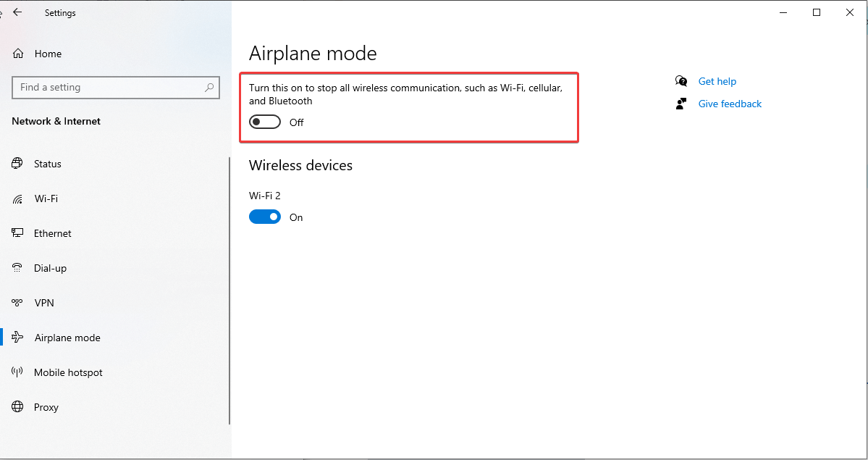Click the Home house icon
The height and width of the screenshot is (460, 868).
17,53
